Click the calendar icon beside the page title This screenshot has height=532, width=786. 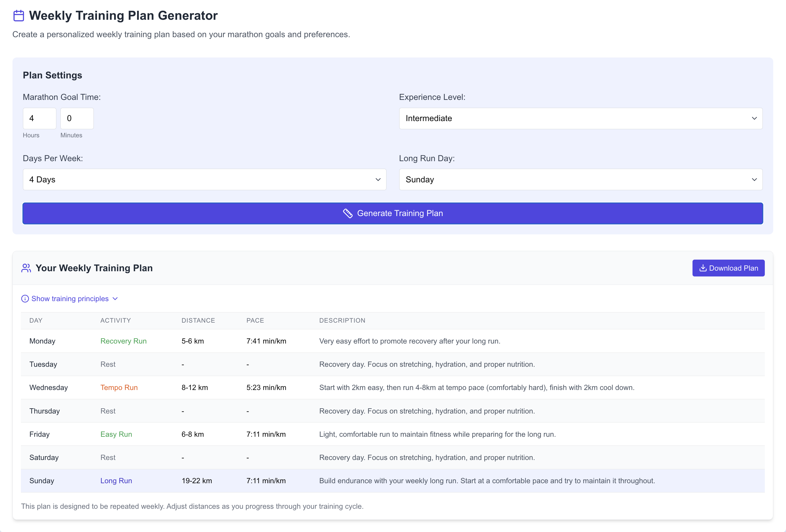click(19, 15)
